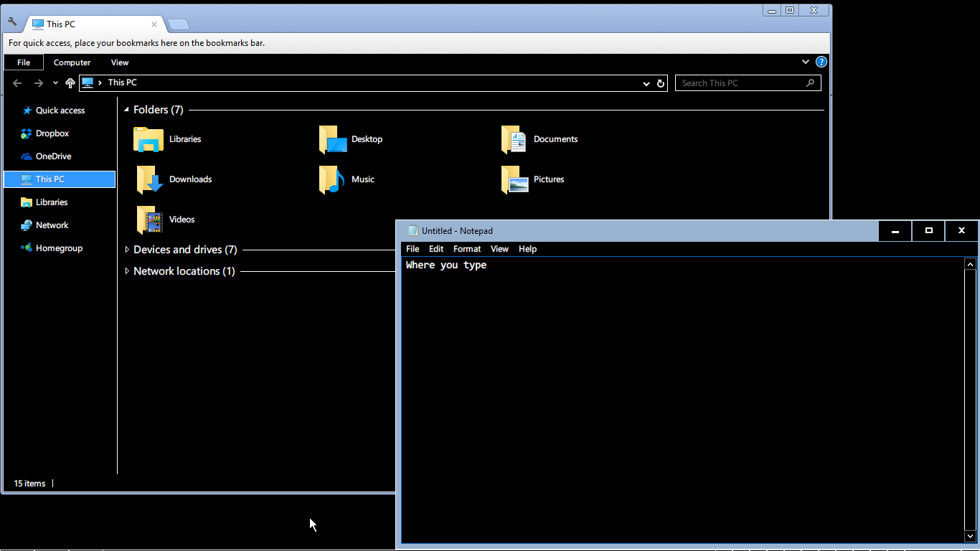This screenshot has width=980, height=551.
Task: Open the address bar history dropdown
Action: pyautogui.click(x=646, y=84)
